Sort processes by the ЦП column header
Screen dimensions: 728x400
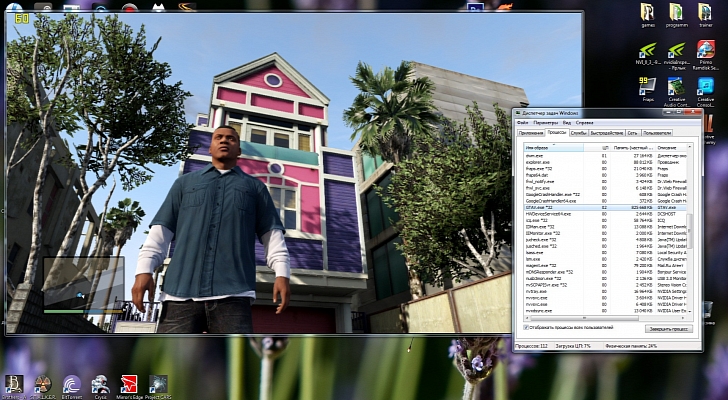(x=605, y=148)
